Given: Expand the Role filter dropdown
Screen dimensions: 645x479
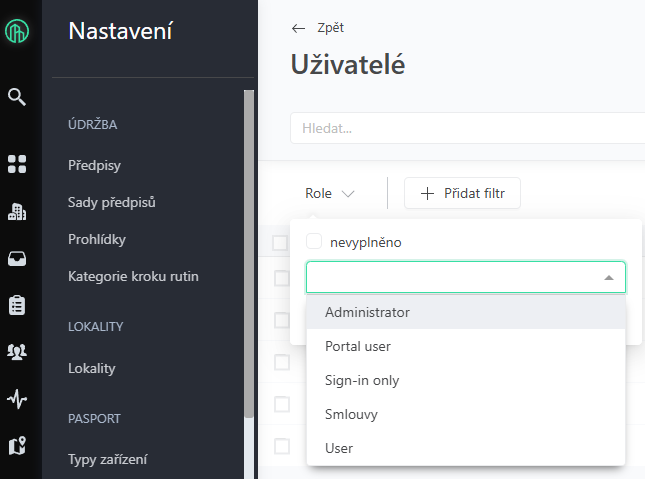Looking at the screenshot, I should (330, 194).
